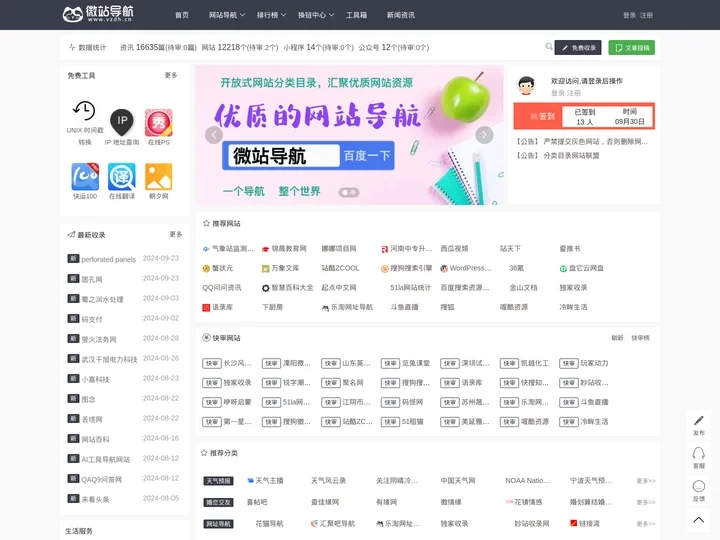Click the 数据统计 statistics icon
This screenshot has height=540, width=720.
pos(72,47)
